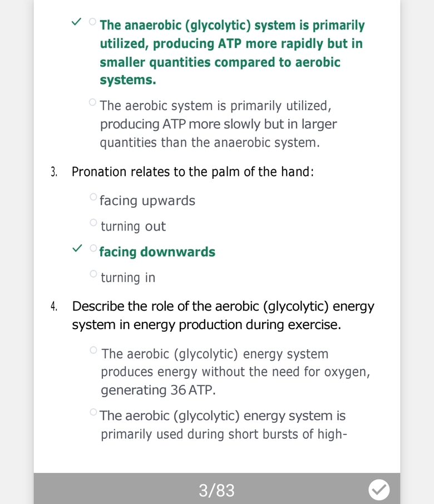Select radio for 'anaerobic (glycolytic) system is primarily utilized'
The image size is (434, 504).
pyautogui.click(x=92, y=22)
